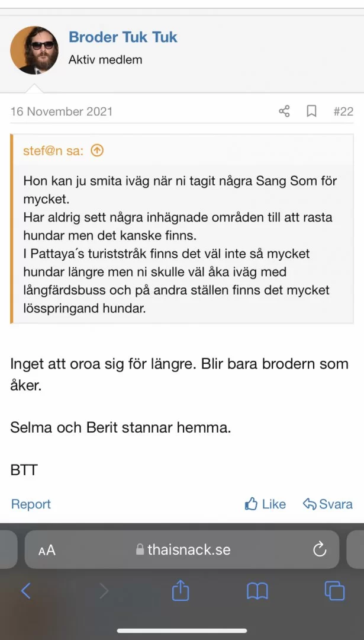Go back with the Safari back arrow
Viewport: 364px width, 640px height.
pyautogui.click(x=25, y=590)
